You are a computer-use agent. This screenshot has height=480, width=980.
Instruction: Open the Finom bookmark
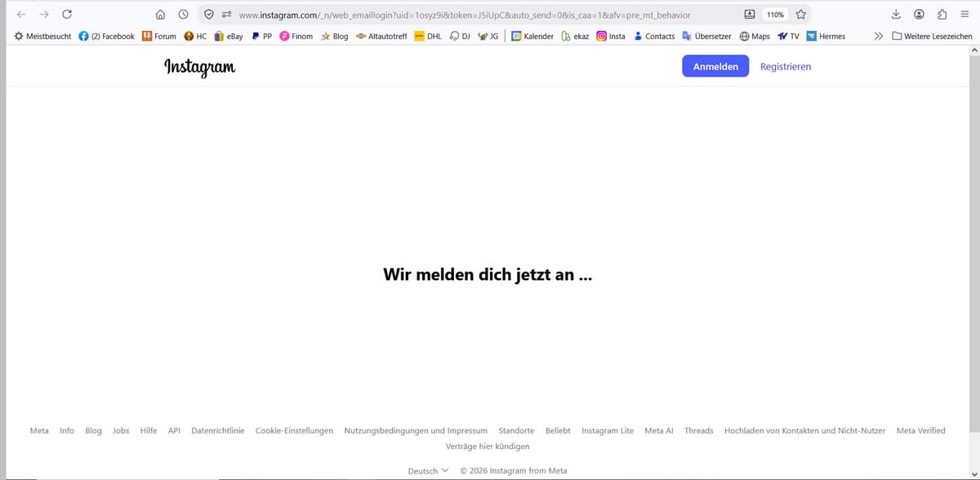pyautogui.click(x=296, y=36)
